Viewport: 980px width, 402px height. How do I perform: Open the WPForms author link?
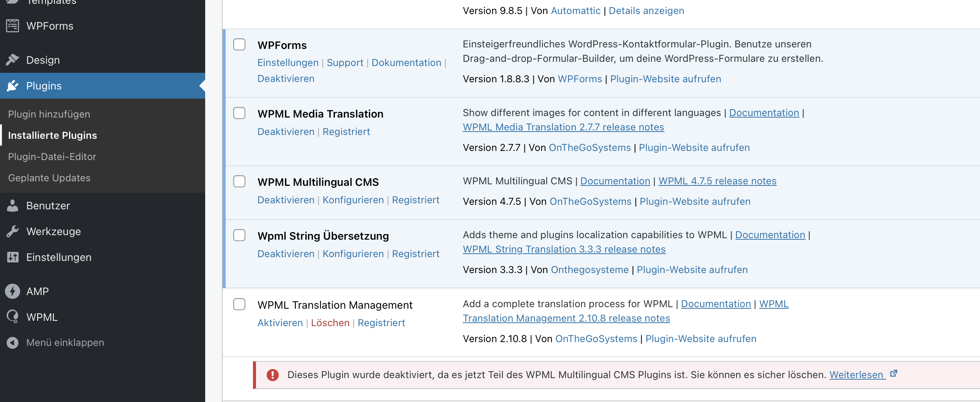click(580, 79)
